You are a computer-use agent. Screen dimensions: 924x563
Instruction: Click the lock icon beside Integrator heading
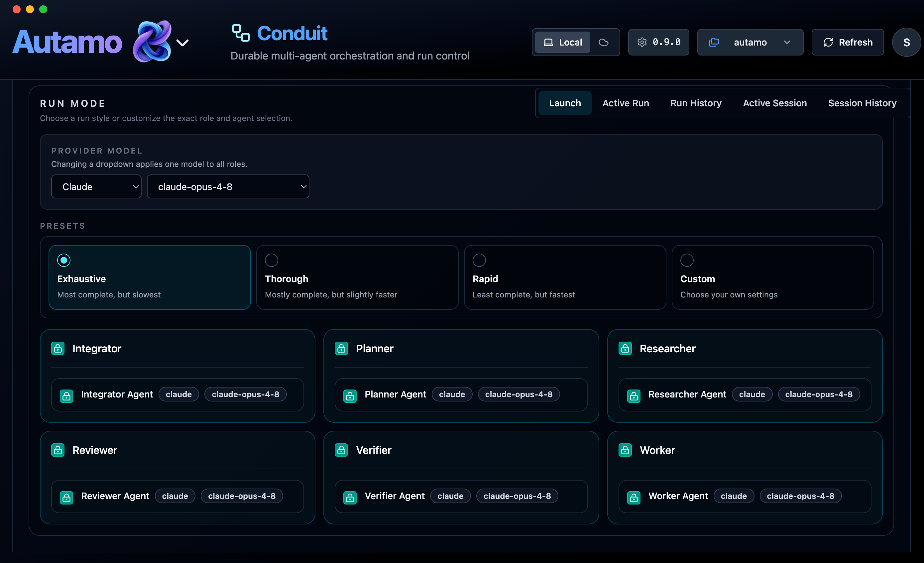click(x=58, y=348)
